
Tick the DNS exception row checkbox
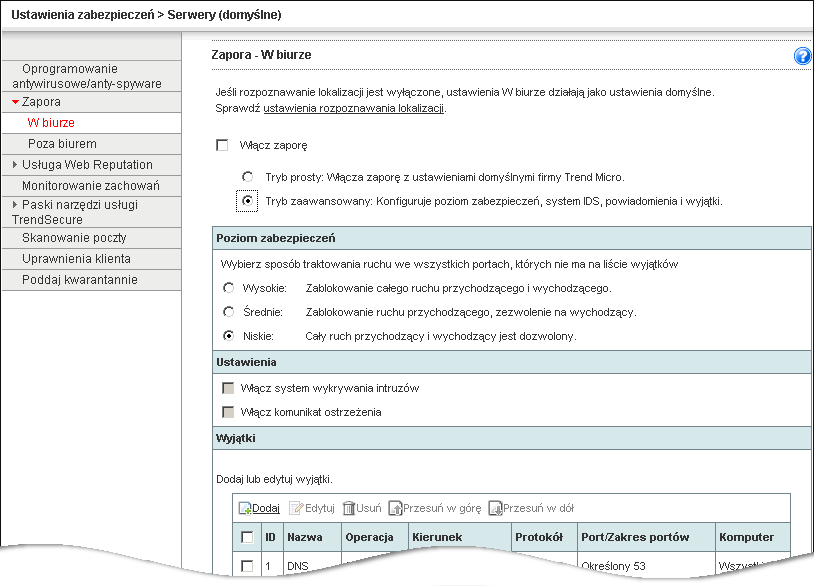click(x=247, y=566)
